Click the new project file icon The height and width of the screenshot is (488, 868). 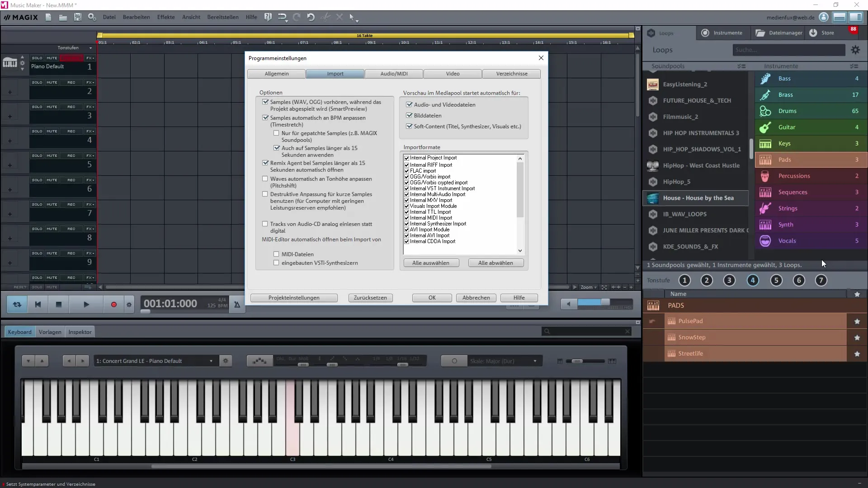point(48,17)
